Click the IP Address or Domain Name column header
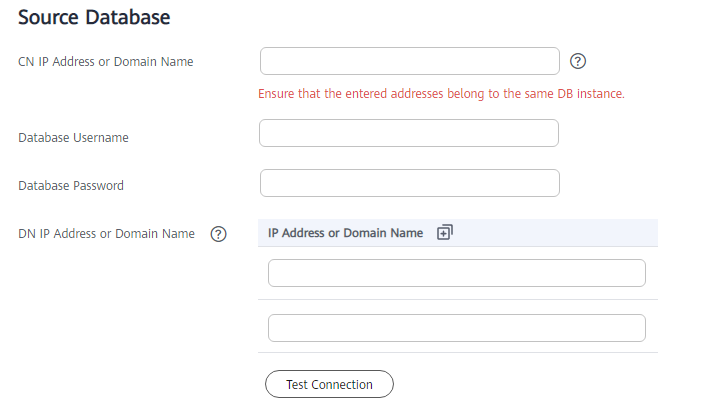The height and width of the screenshot is (408, 705). click(345, 233)
